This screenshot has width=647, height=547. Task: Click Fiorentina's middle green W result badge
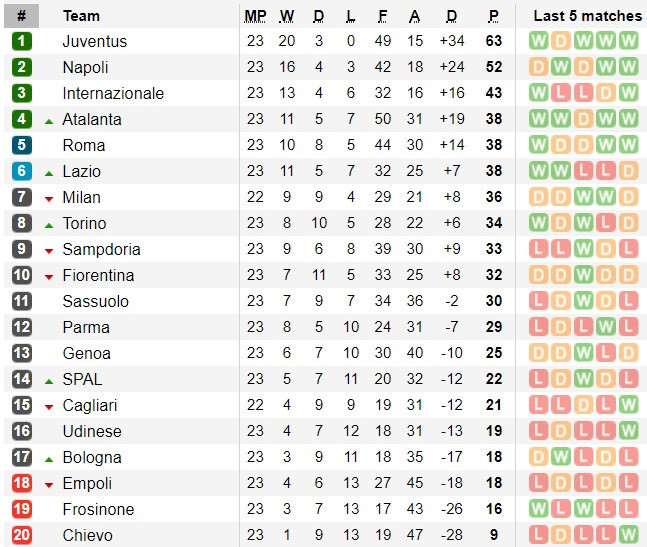tap(584, 275)
